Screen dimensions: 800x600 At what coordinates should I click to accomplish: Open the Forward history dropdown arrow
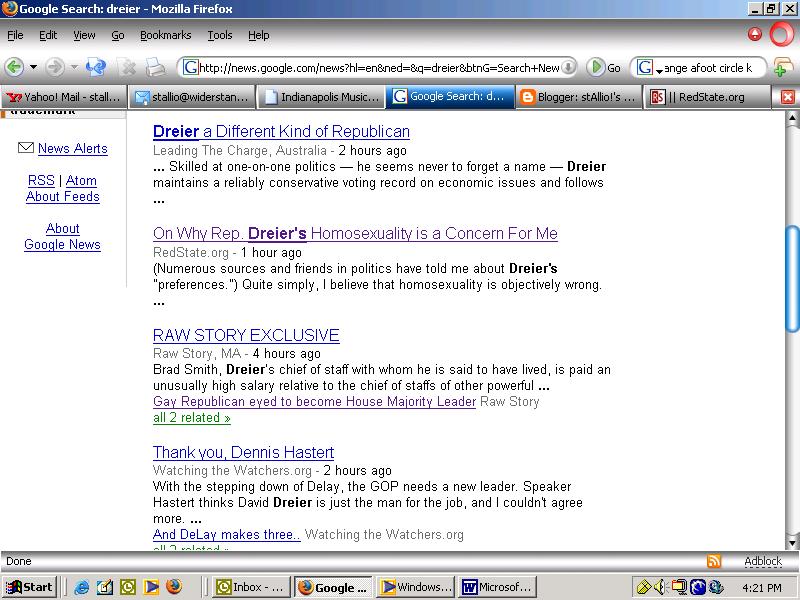[74, 67]
